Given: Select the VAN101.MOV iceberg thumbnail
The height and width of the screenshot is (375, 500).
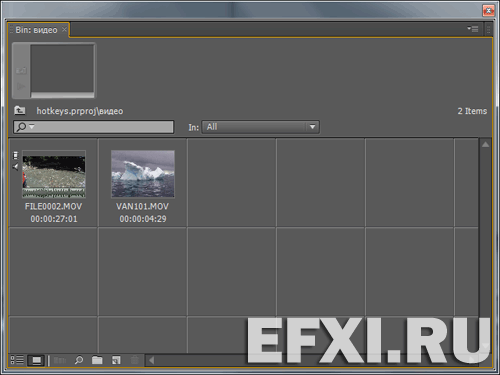Looking at the screenshot, I should (143, 174).
